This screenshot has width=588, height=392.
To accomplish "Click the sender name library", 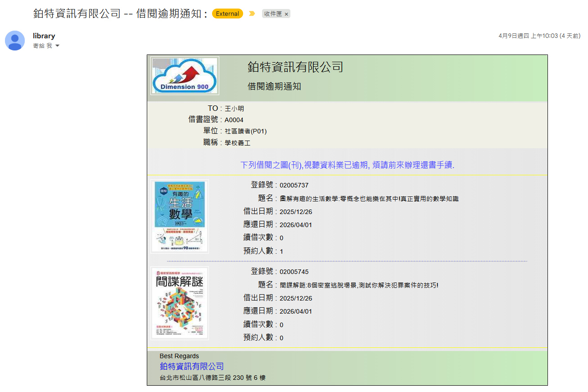I will (x=43, y=36).
